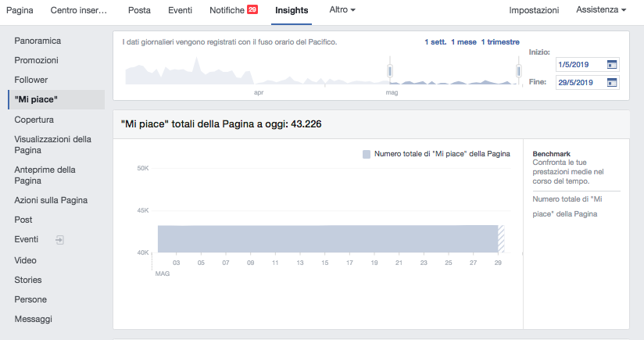
Task: Open the Posta tab
Action: [139, 10]
